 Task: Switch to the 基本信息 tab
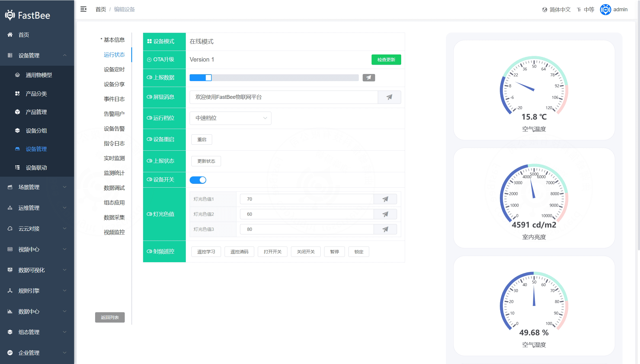[113, 40]
